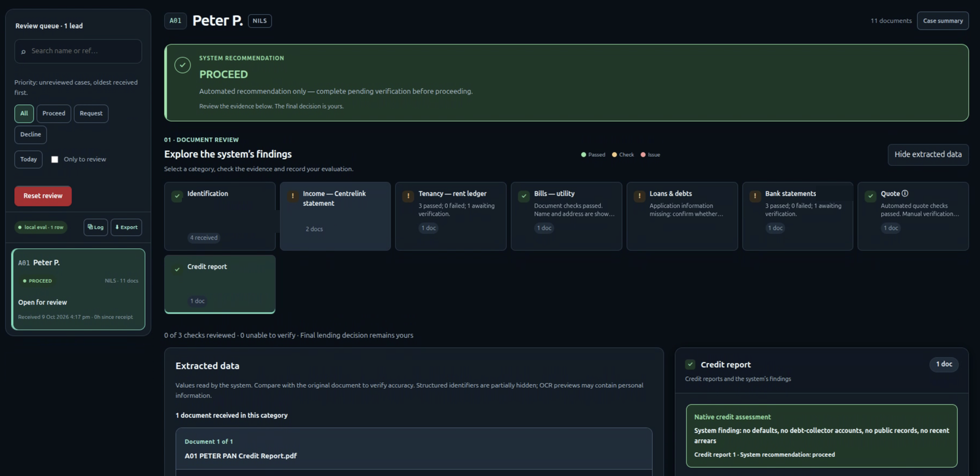Select the Quote category card

913,216
